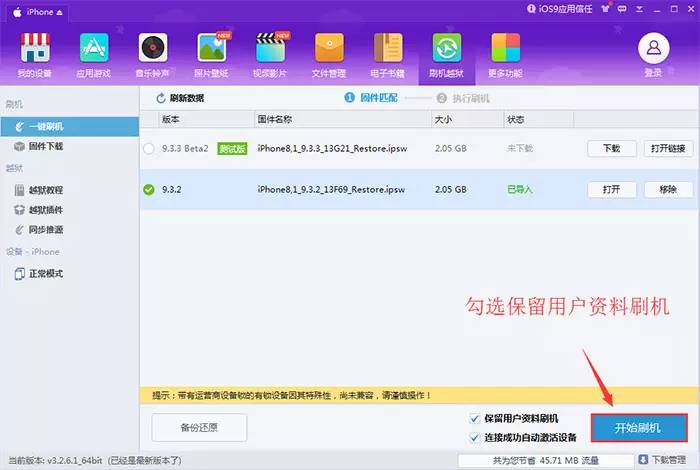The height and width of the screenshot is (470, 700).
Task: Open iOS9应用信任 info link
Action: point(560,9)
